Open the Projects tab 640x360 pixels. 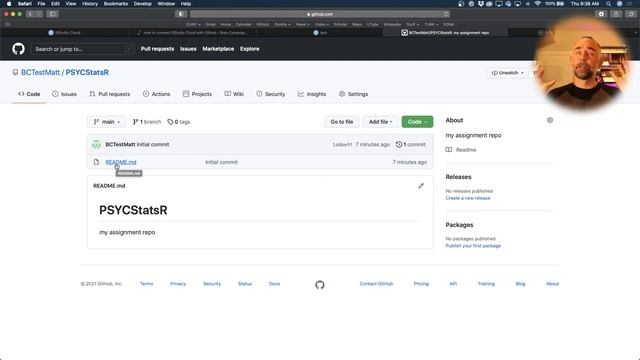pyautogui.click(x=197, y=94)
